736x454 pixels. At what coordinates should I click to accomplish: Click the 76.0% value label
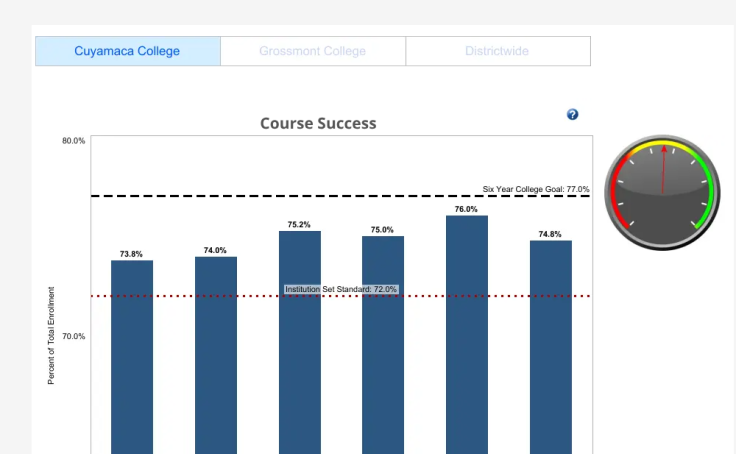[466, 209]
